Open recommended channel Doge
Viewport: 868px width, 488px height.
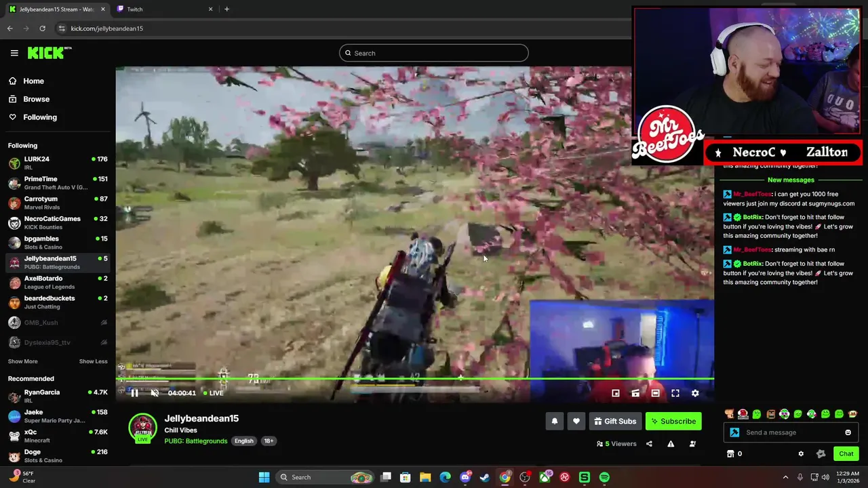pos(58,455)
